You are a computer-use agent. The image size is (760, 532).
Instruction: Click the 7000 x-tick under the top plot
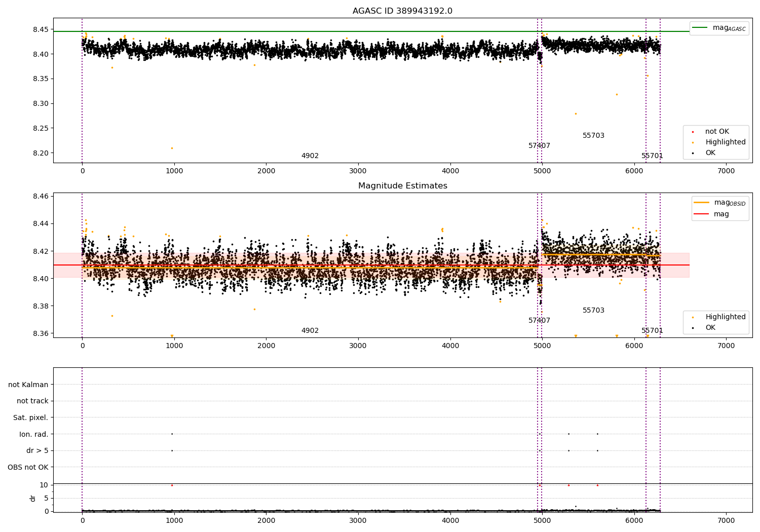[726, 171]
